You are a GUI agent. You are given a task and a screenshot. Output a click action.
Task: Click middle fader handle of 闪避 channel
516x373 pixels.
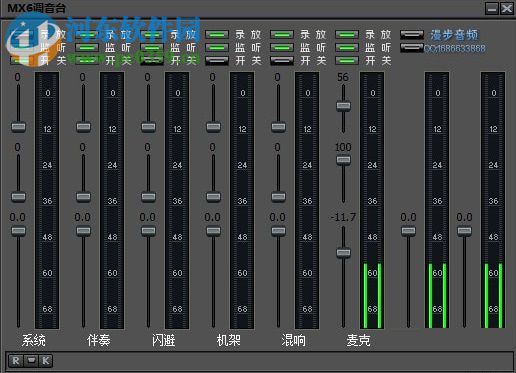click(148, 197)
